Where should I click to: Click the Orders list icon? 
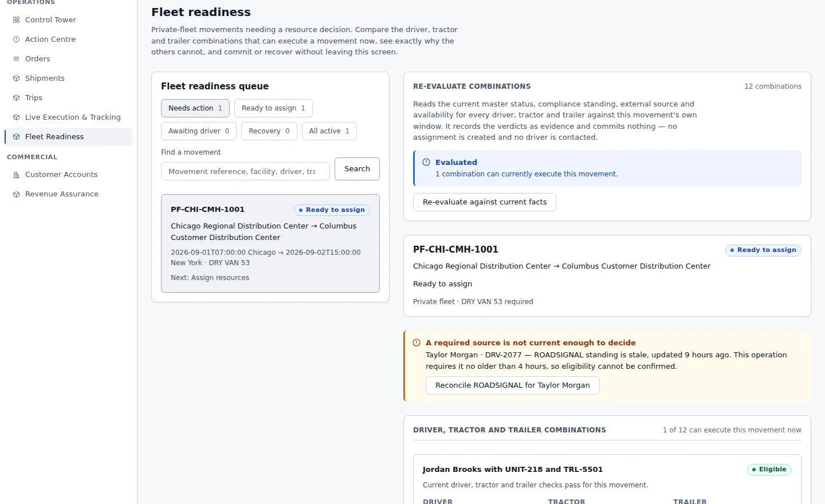click(x=16, y=58)
